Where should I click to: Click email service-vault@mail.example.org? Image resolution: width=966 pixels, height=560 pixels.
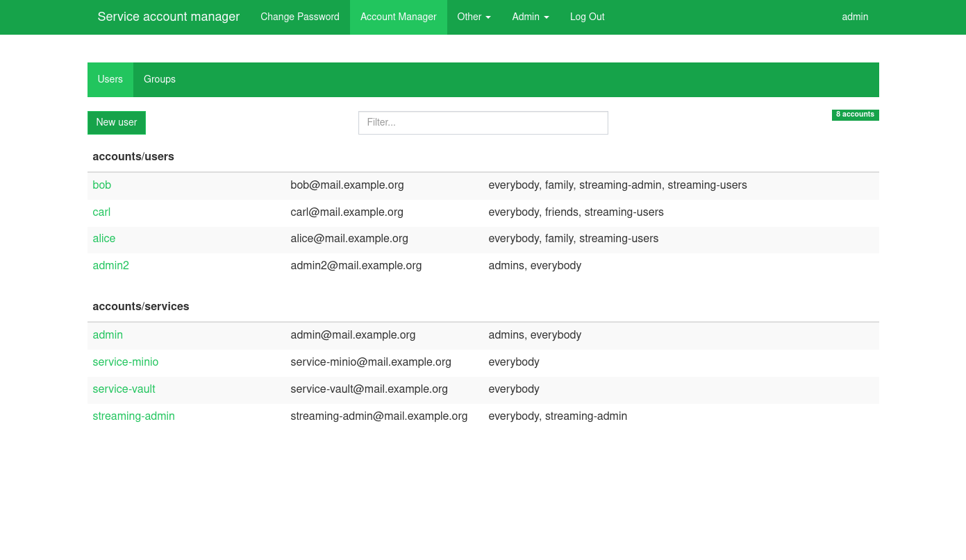coord(369,389)
